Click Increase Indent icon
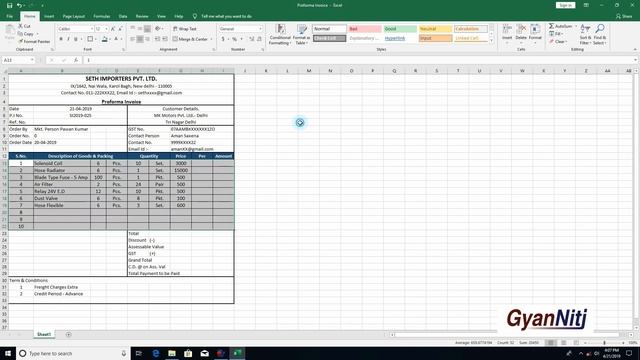This screenshot has height=360, width=640. coord(164,39)
